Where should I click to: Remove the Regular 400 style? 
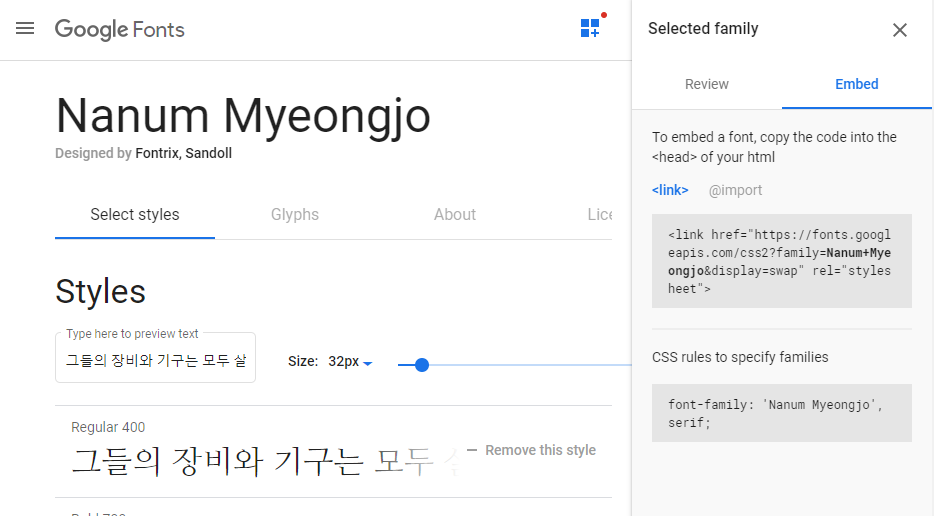point(532,450)
